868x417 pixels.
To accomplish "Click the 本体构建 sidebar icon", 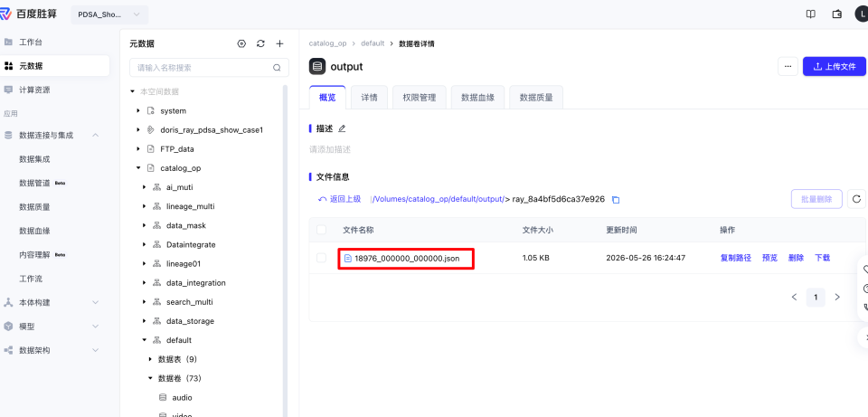I will [8, 302].
